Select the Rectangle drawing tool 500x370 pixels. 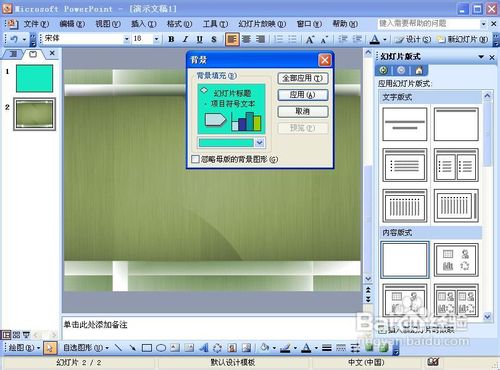pyautogui.click(x=147, y=348)
